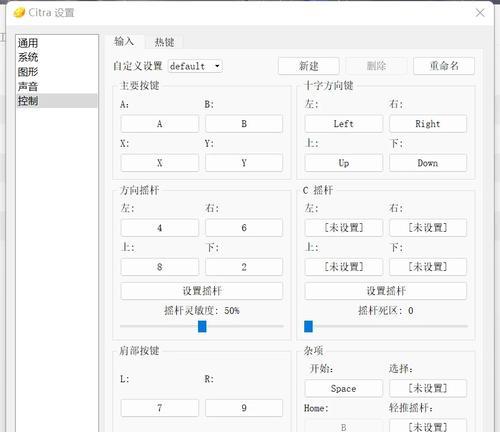Click the 开始 Space mapping button
Viewport: 500px width, 432px height.
click(x=344, y=389)
